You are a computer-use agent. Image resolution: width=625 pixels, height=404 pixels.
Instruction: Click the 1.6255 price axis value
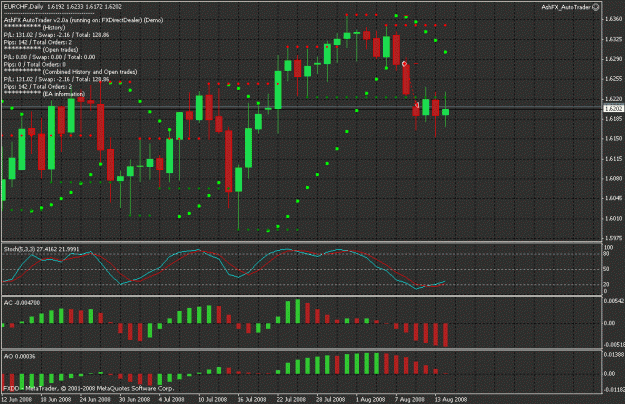613,78
